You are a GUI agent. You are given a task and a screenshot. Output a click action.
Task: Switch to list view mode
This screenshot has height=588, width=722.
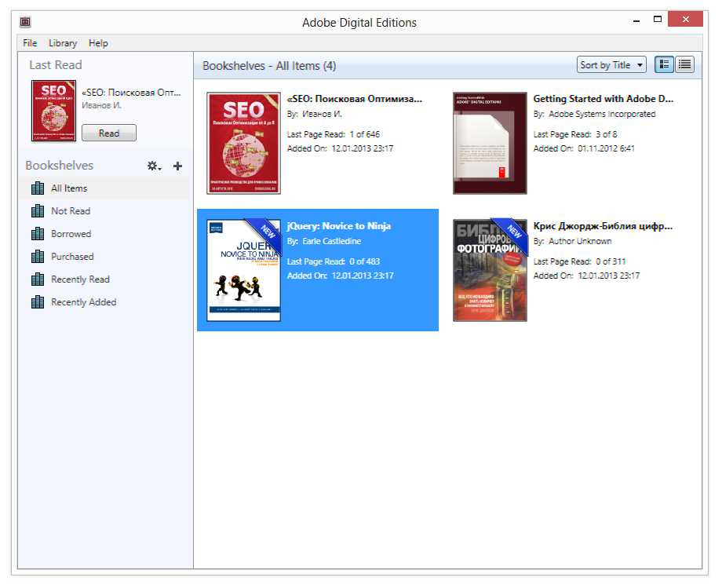point(684,65)
